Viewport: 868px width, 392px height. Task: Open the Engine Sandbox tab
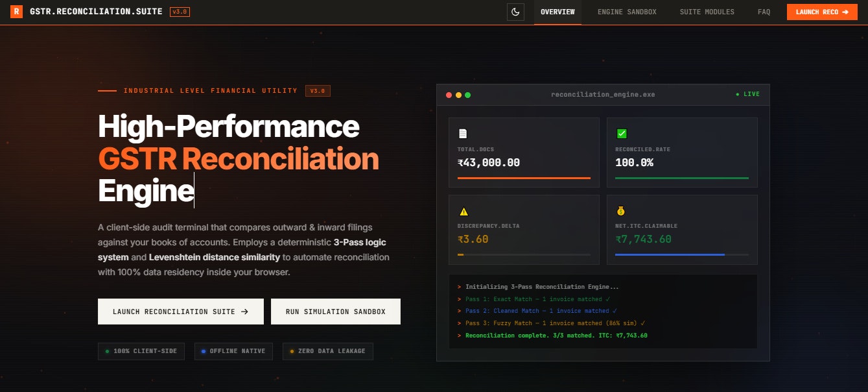[627, 12]
